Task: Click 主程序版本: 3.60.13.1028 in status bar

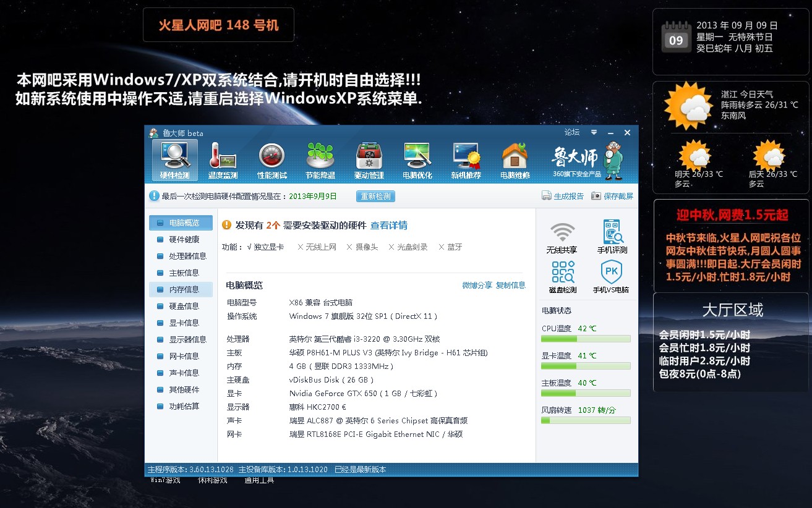Action: pyautogui.click(x=190, y=470)
